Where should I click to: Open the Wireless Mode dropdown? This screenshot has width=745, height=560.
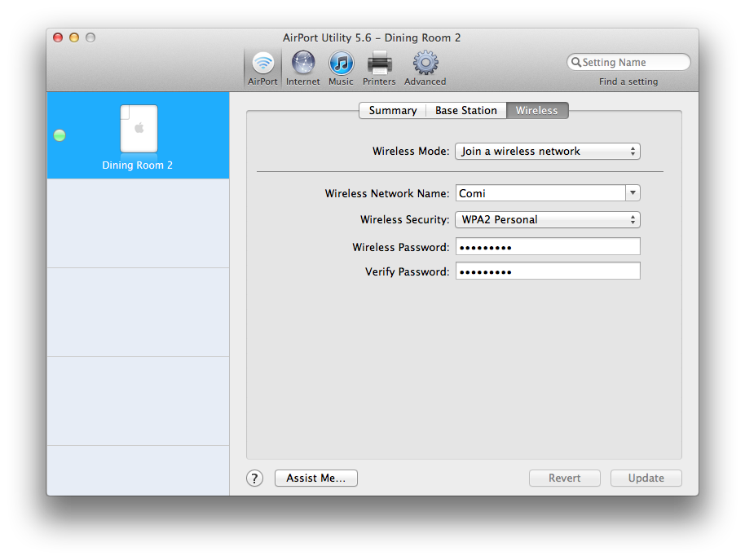click(548, 151)
